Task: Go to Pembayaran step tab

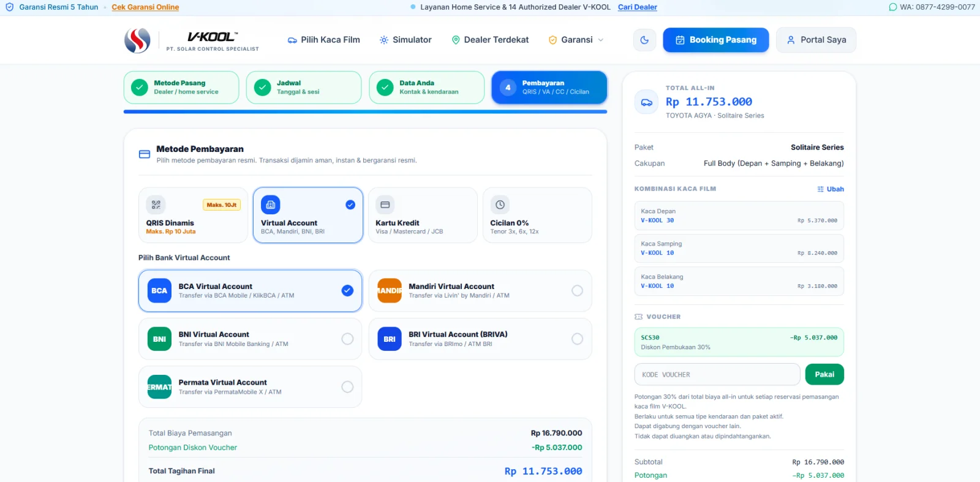Action: click(x=549, y=88)
